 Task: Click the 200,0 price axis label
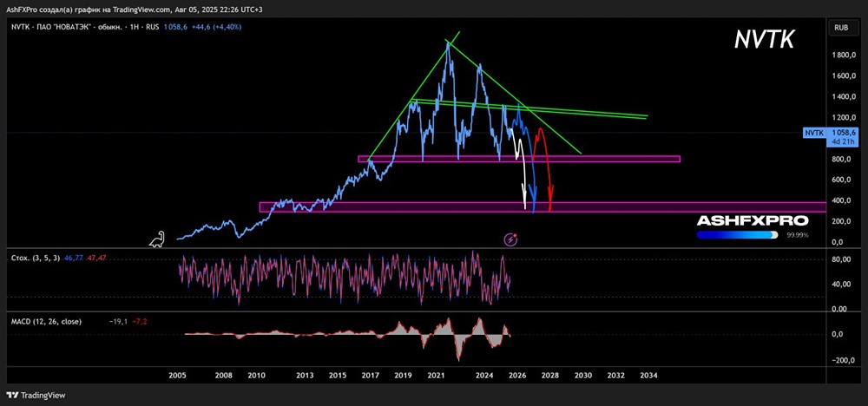(x=842, y=221)
